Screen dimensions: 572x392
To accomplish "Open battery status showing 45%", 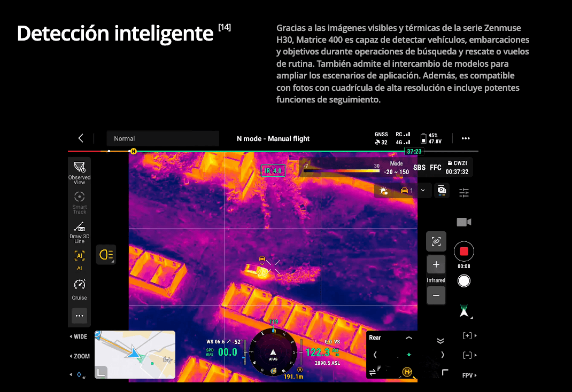I will [431, 138].
